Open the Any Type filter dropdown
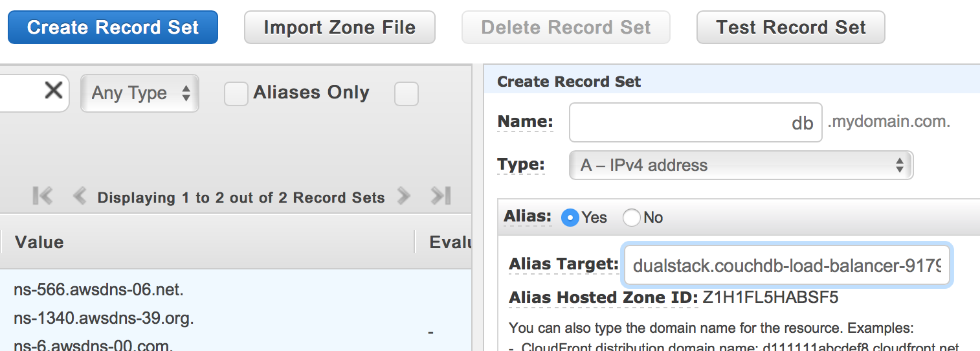 tap(140, 93)
